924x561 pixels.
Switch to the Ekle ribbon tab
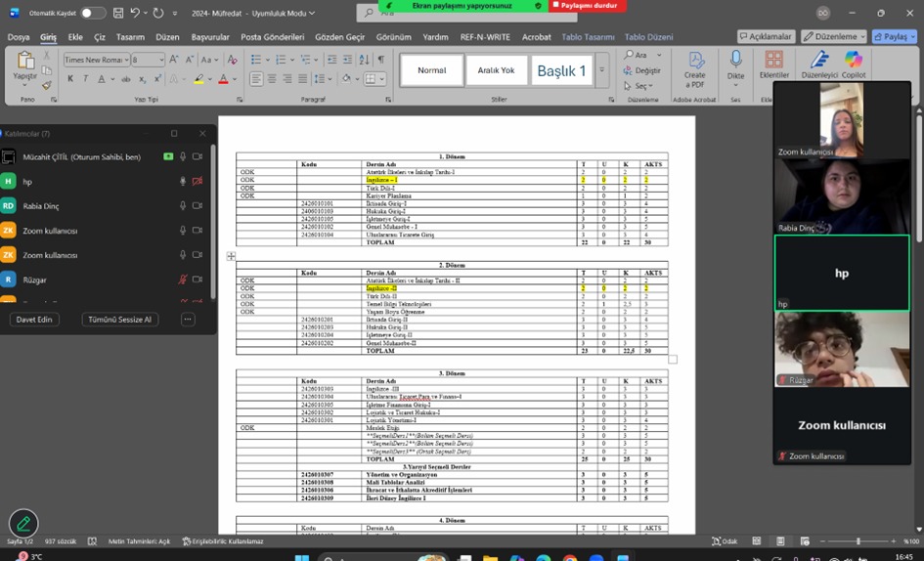(x=75, y=37)
